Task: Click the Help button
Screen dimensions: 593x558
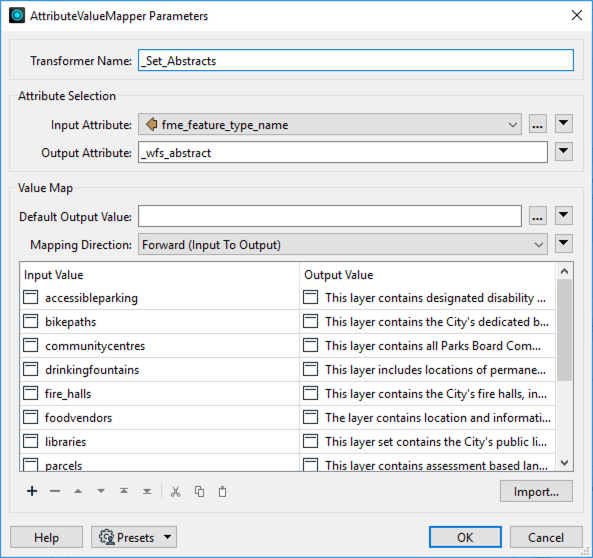Action: [x=47, y=537]
